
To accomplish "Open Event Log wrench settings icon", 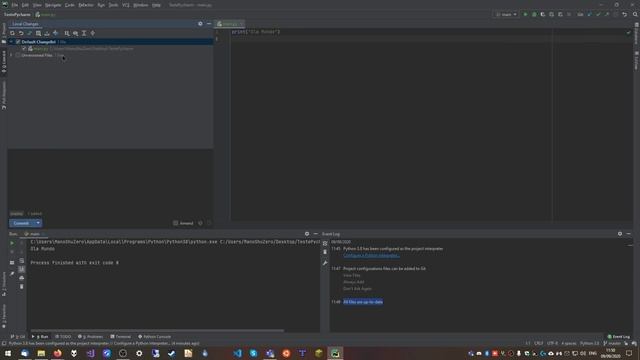I will 325,263.
